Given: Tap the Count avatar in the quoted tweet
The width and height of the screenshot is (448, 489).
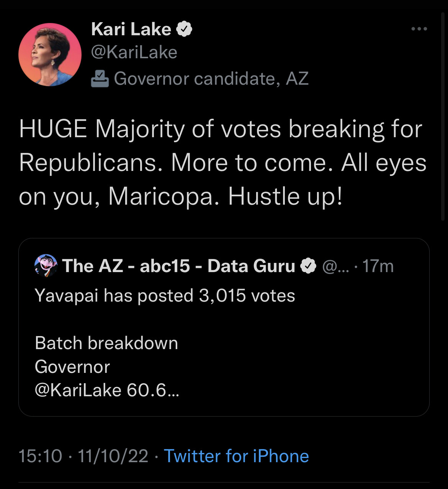Looking at the screenshot, I should click(x=46, y=265).
